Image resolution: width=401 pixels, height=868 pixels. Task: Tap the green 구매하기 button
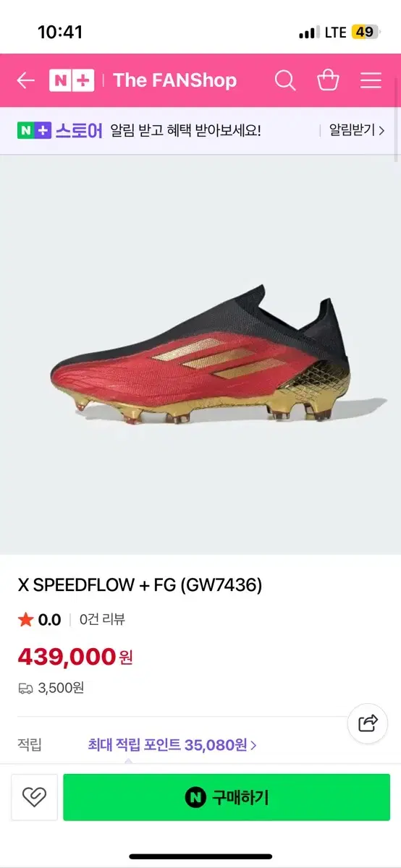point(227,798)
